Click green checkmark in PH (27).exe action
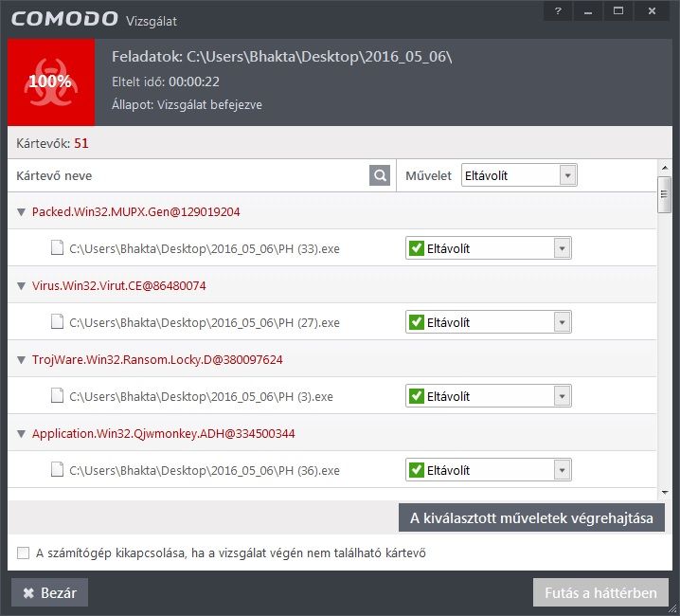The height and width of the screenshot is (616, 680). click(417, 322)
